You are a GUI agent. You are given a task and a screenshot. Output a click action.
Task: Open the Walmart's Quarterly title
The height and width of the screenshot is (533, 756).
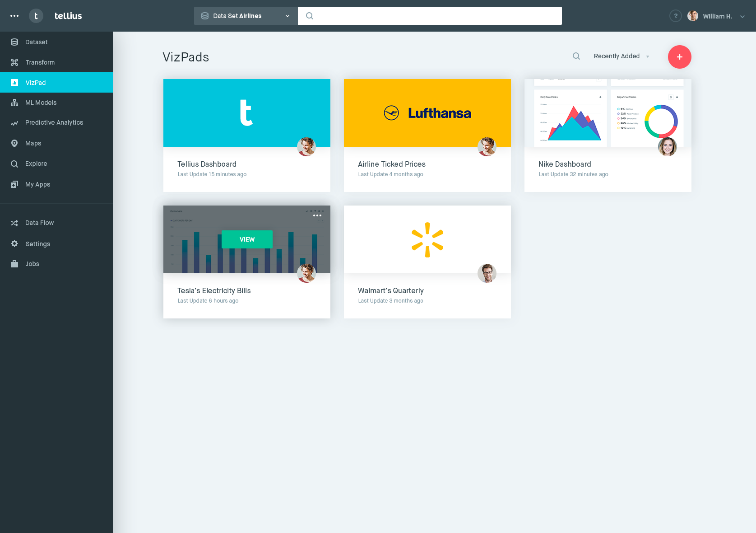pyautogui.click(x=391, y=291)
